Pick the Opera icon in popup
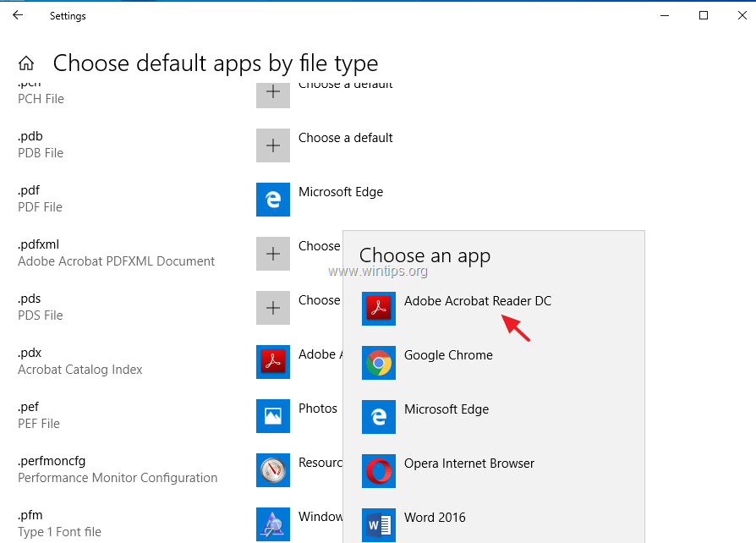756x543 pixels. click(379, 470)
